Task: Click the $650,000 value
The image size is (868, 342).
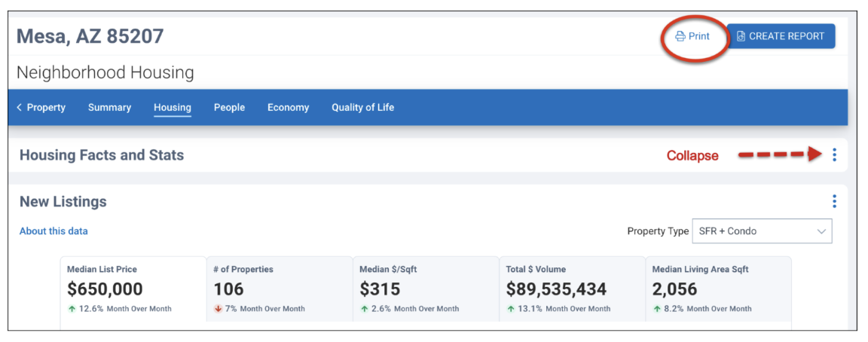Action: 105,289
